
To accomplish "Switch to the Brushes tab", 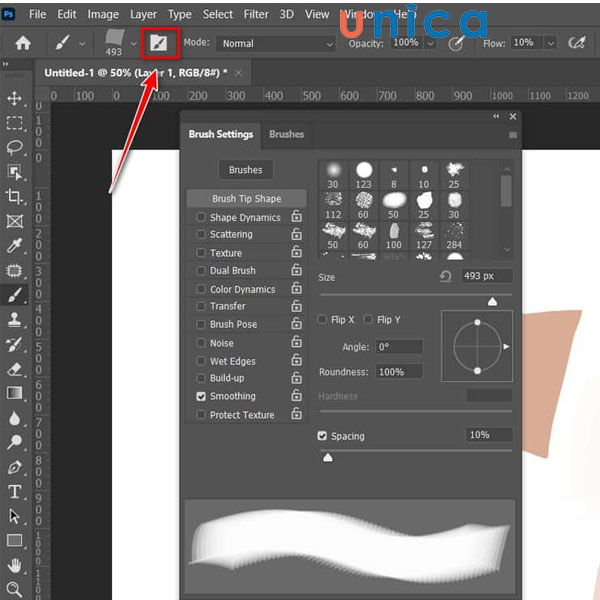I will (x=286, y=134).
